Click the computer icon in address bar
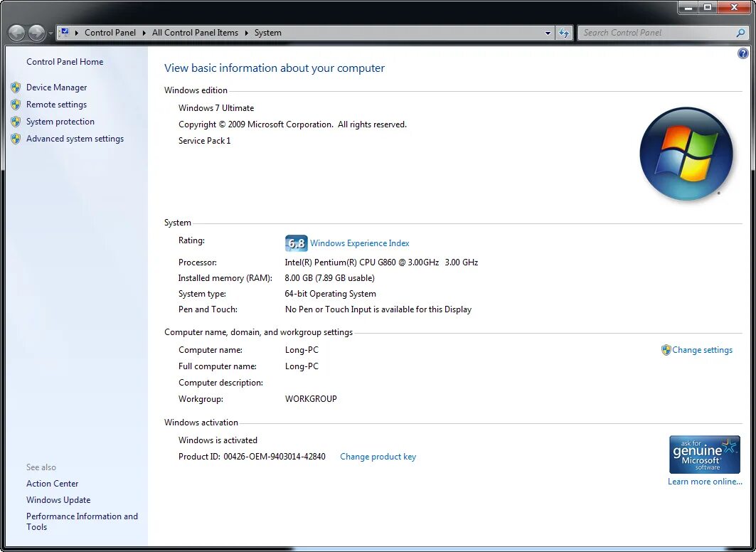Screen dimensions: 756x552 click(x=65, y=32)
